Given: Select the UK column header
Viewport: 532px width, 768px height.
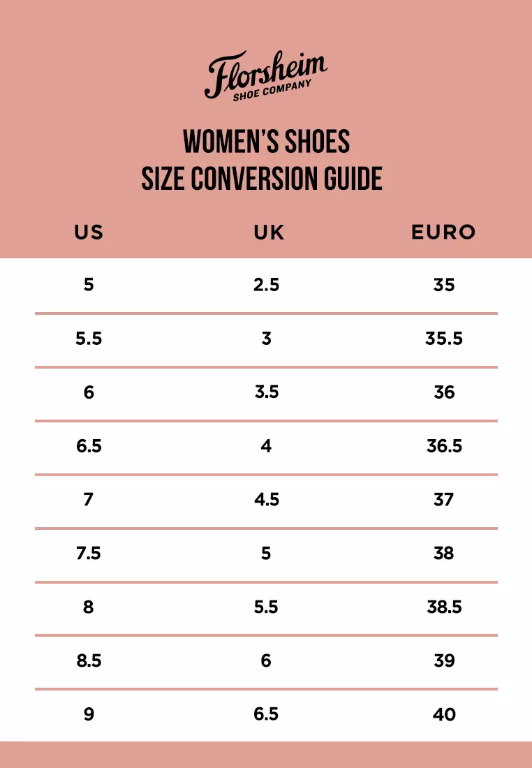Looking at the screenshot, I should [269, 232].
